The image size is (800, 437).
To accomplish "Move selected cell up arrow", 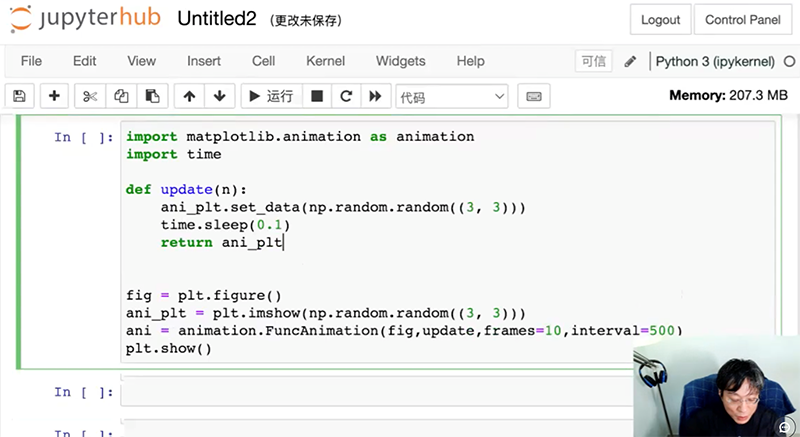I will (189, 96).
